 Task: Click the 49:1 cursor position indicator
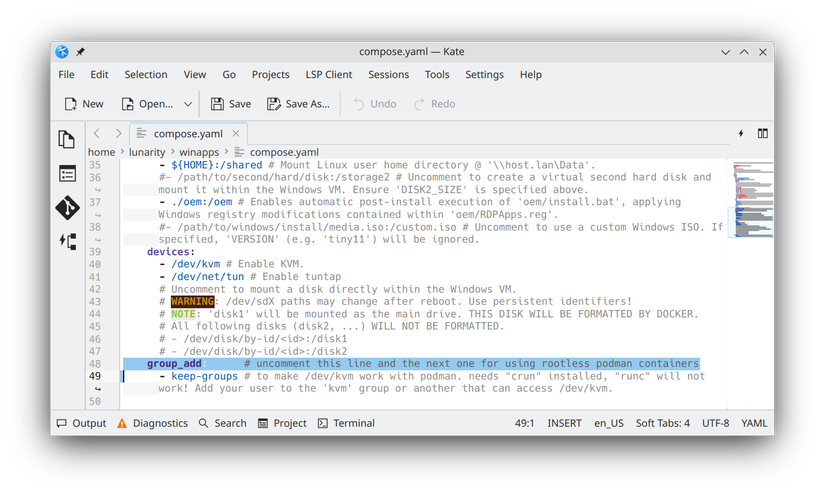(x=524, y=423)
